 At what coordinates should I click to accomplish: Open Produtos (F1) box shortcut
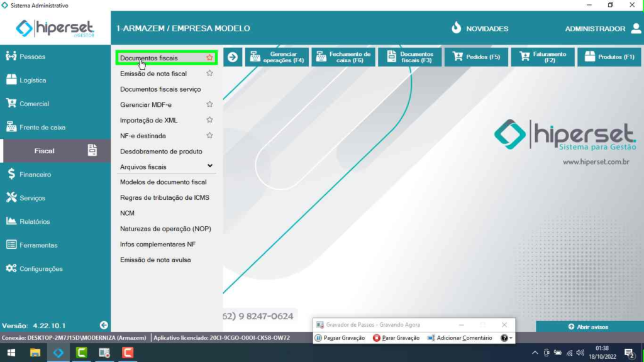coord(609,57)
